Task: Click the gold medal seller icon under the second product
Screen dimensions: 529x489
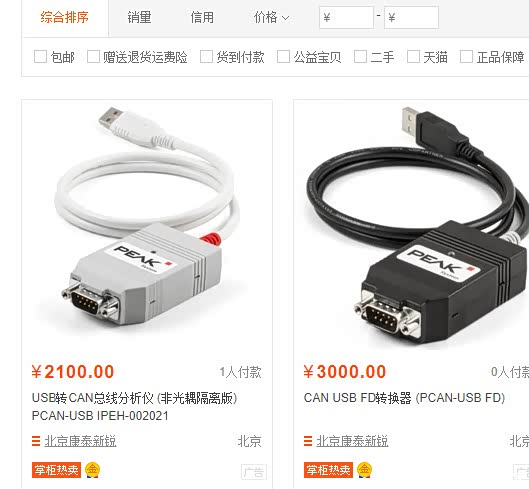Action: pos(364,470)
